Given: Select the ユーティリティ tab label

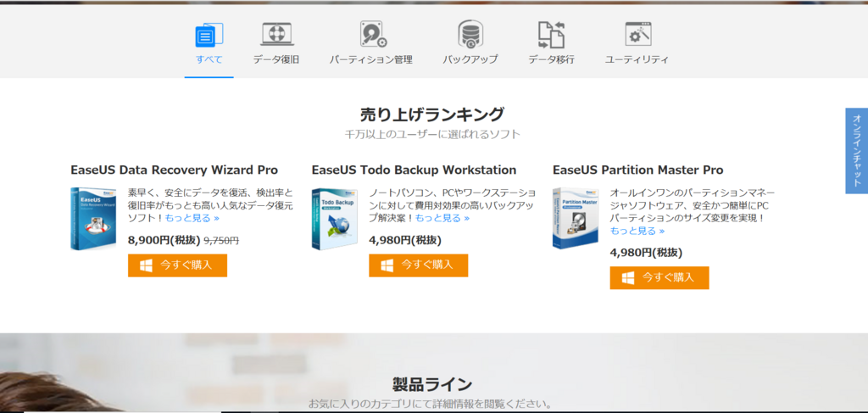Looking at the screenshot, I should [x=637, y=59].
